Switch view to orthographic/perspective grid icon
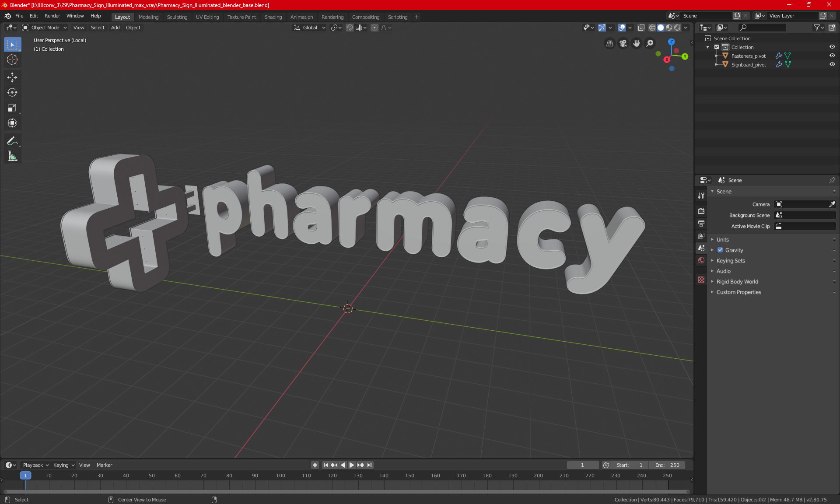The height and width of the screenshot is (504, 840). [609, 43]
